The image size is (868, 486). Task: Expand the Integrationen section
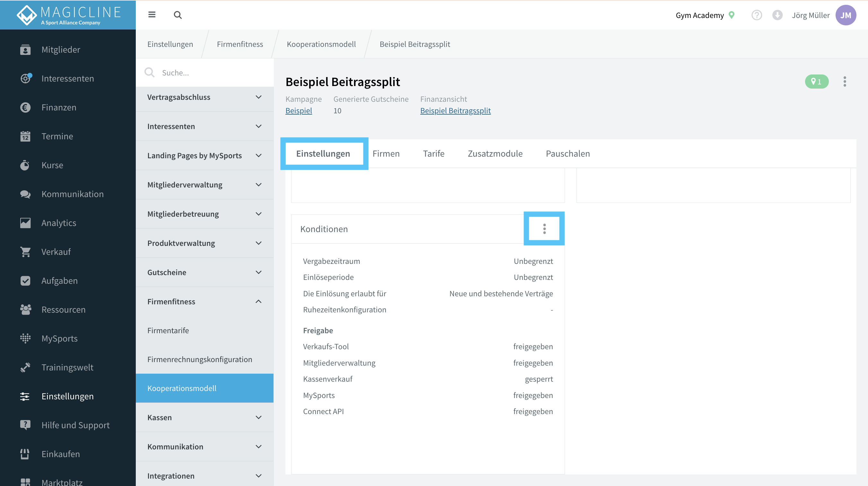pos(205,475)
